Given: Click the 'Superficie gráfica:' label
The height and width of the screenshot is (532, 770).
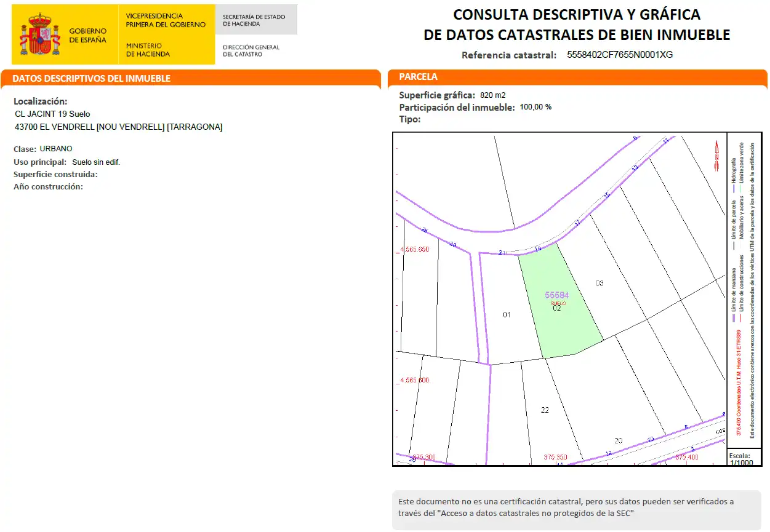Looking at the screenshot, I should click(x=437, y=95).
